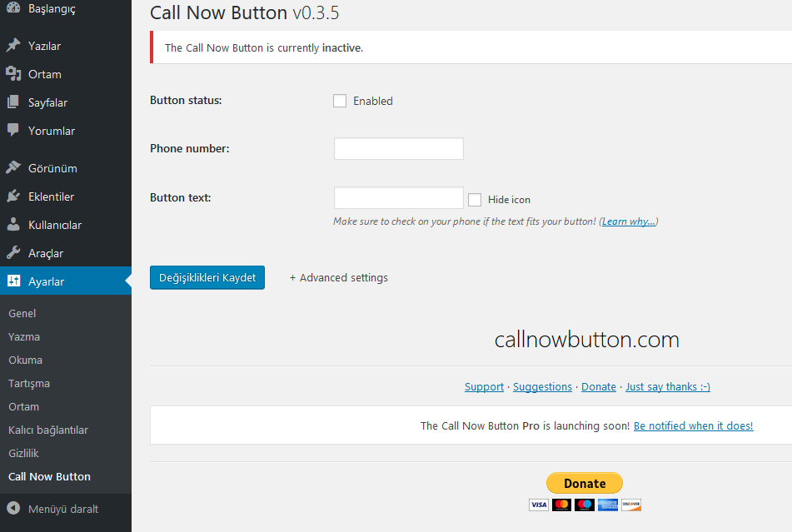Expand the Advanced settings section
The image size is (792, 532).
(x=338, y=277)
